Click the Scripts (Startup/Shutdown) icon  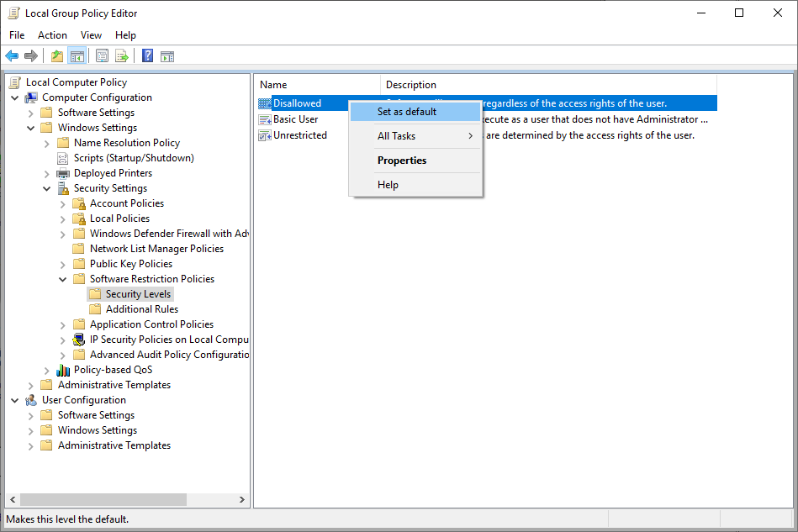tap(62, 158)
